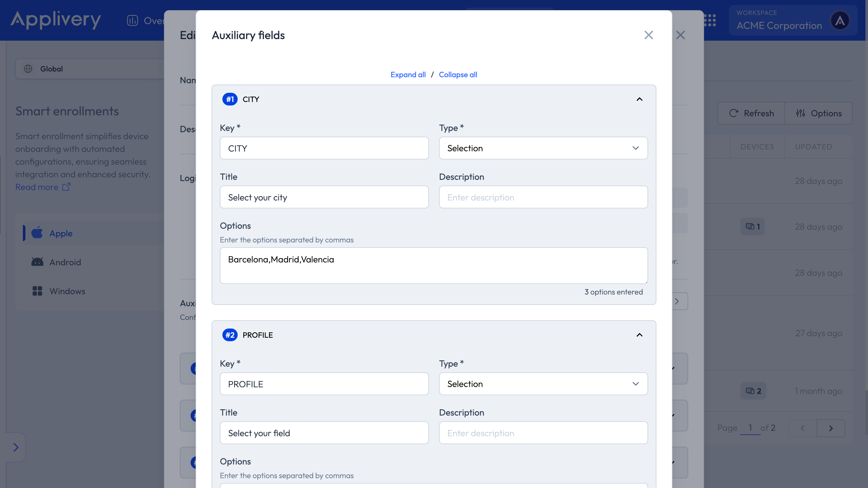Image resolution: width=868 pixels, height=488 pixels.
Task: Click the CITY Key input field
Action: point(324,148)
